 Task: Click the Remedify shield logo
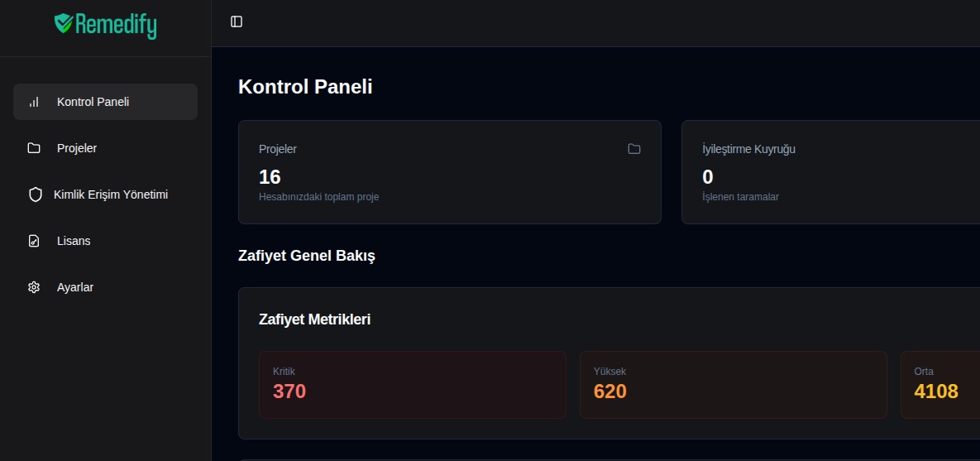click(64, 23)
